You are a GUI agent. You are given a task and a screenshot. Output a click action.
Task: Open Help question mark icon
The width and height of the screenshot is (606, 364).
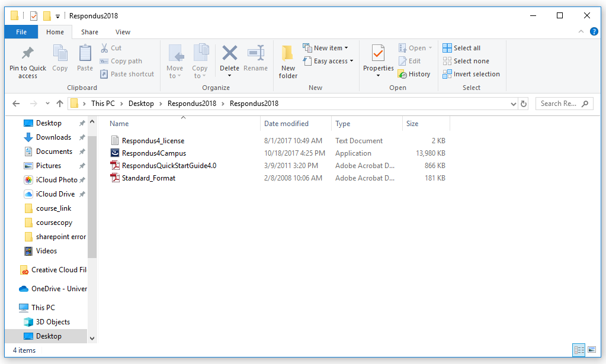(594, 31)
